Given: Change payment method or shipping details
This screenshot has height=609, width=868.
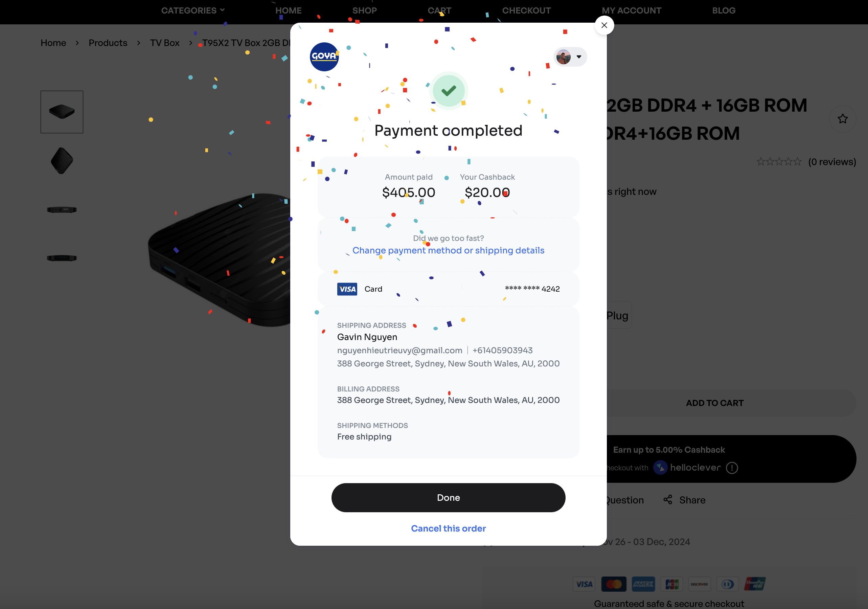Looking at the screenshot, I should point(448,250).
